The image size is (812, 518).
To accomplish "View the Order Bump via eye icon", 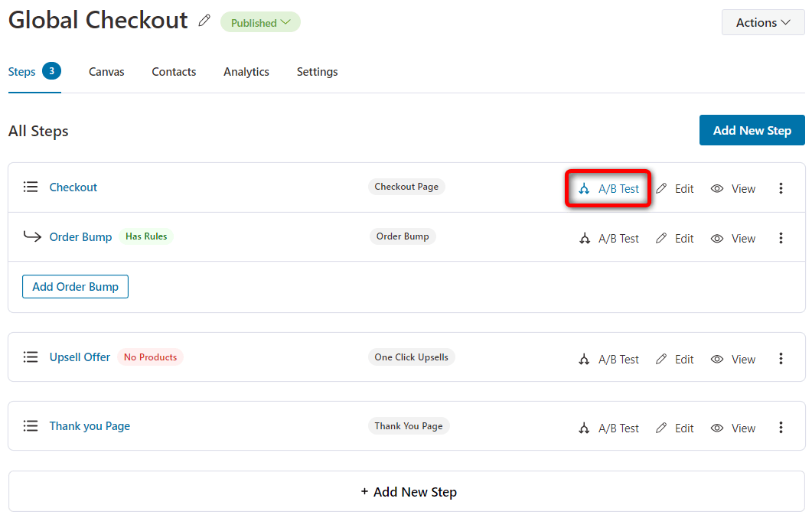I will point(716,239).
